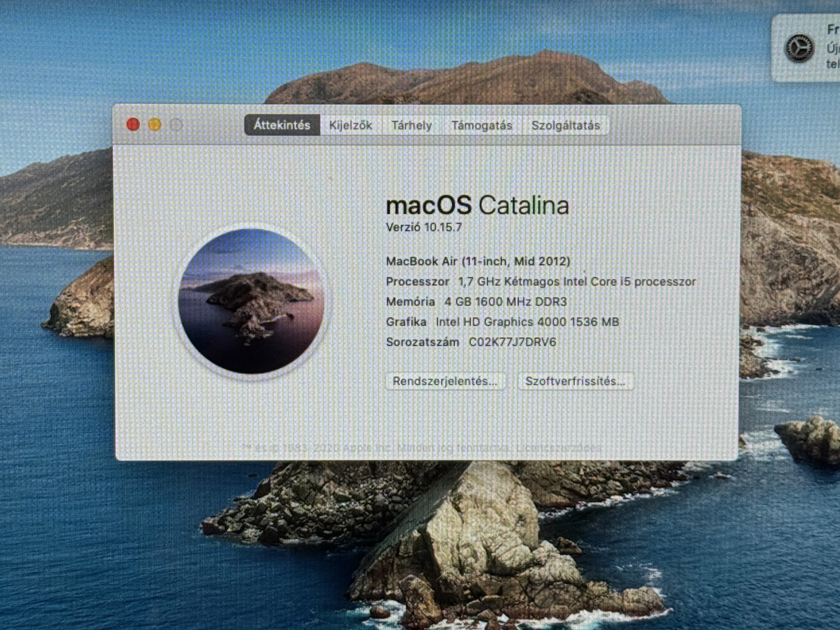The width and height of the screenshot is (840, 630).
Task: Go to the Támogatás tab
Action: coord(481,125)
